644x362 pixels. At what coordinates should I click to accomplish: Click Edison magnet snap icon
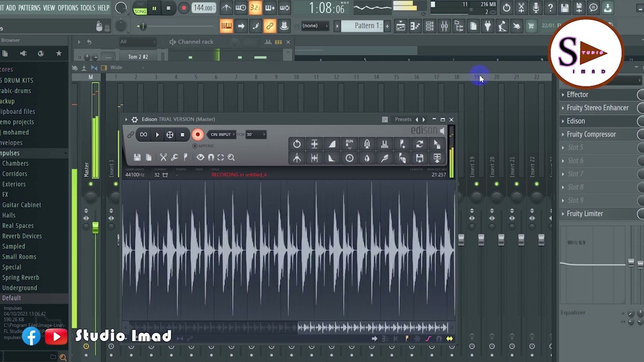coord(210,157)
